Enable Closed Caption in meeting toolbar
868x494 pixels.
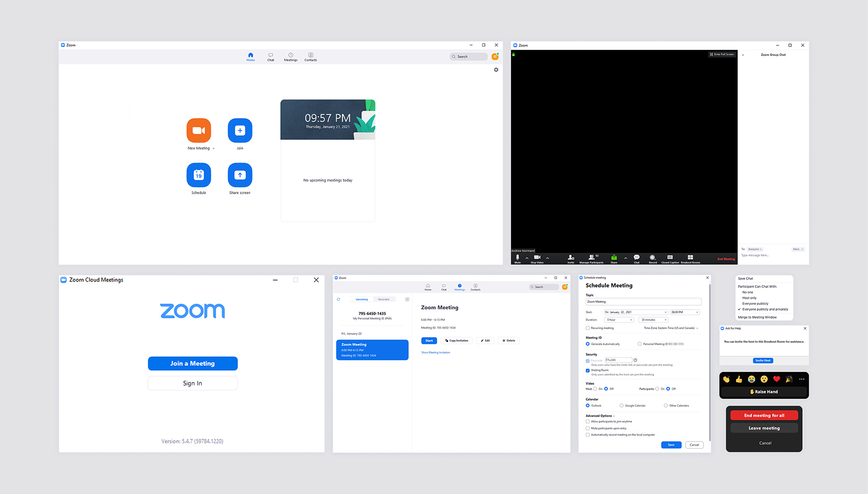[x=670, y=258]
